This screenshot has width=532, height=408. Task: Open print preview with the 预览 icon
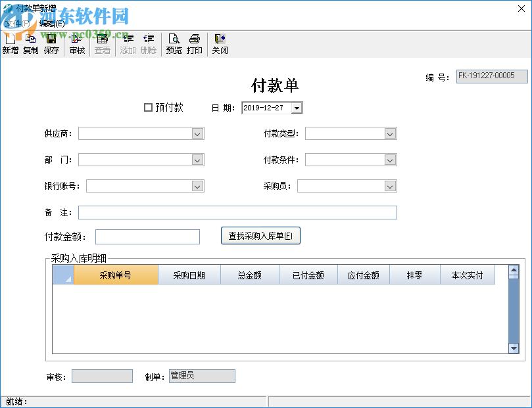click(x=174, y=43)
